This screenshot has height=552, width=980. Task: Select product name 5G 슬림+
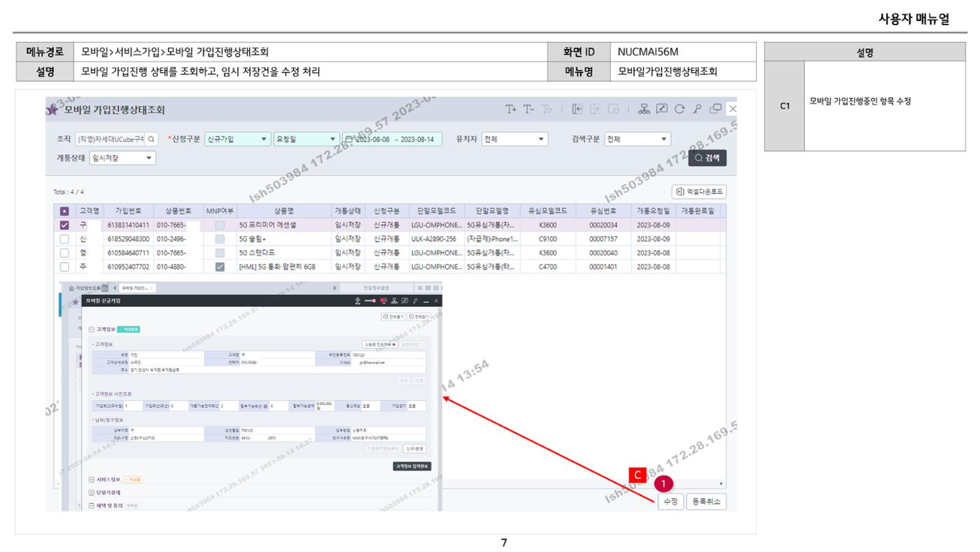253,239
